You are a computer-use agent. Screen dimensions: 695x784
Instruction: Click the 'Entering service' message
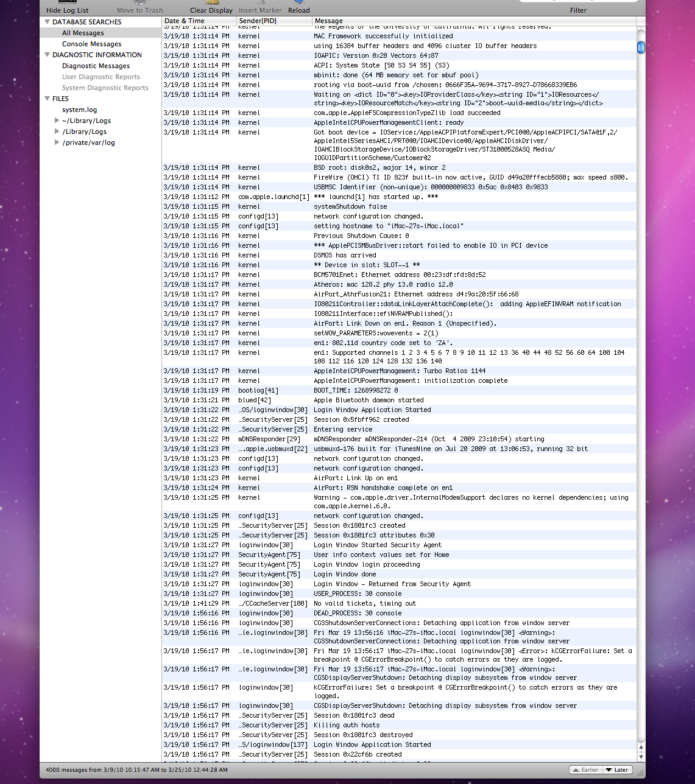coord(343,429)
